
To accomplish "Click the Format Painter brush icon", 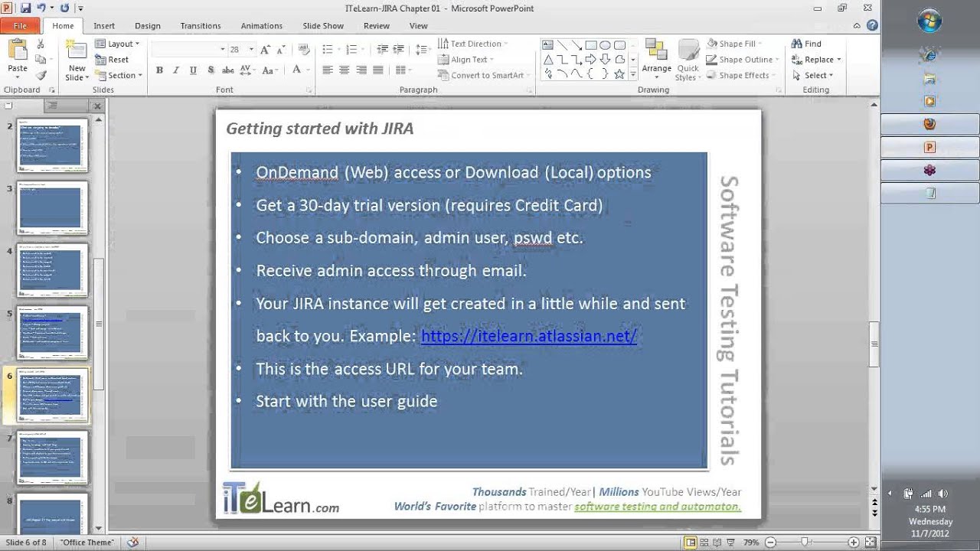I will click(x=41, y=75).
